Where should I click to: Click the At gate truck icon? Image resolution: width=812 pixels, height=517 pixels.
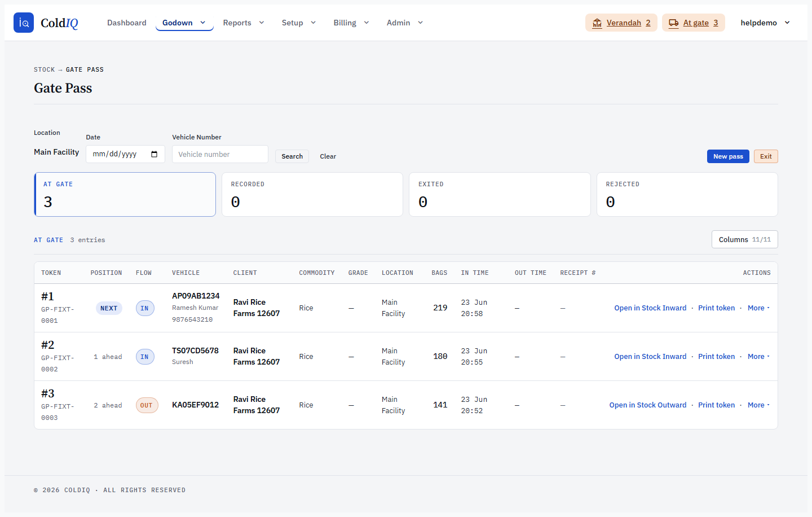[x=673, y=23]
